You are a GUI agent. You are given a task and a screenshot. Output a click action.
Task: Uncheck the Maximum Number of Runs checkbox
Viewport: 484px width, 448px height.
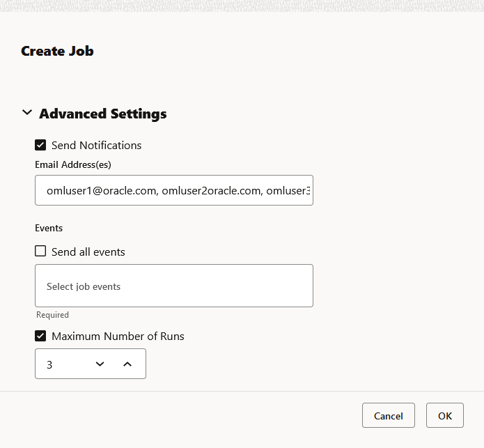[x=40, y=336]
